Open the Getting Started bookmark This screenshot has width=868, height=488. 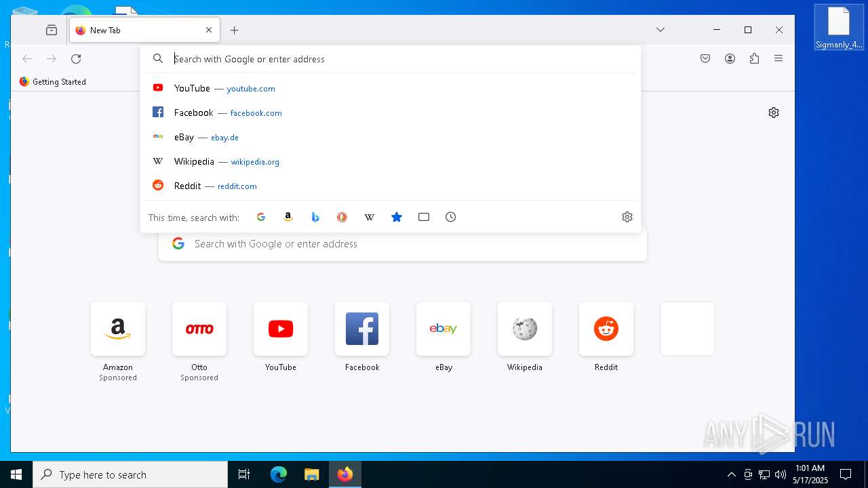pos(53,81)
